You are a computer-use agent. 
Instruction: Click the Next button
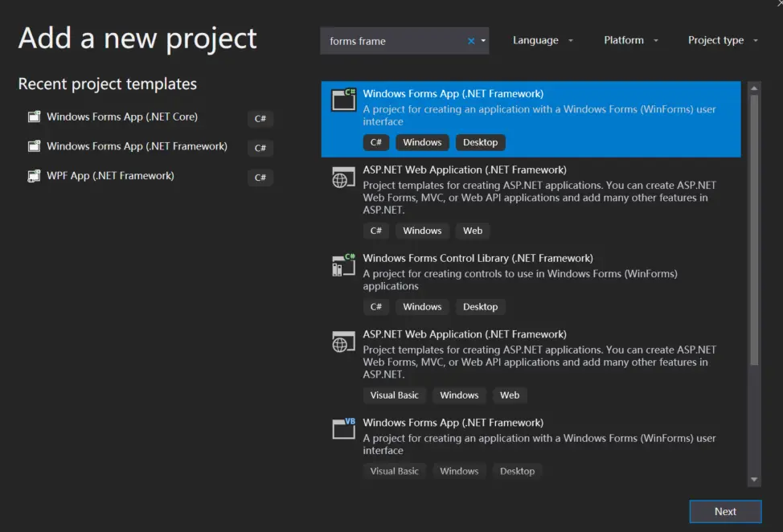point(725,512)
